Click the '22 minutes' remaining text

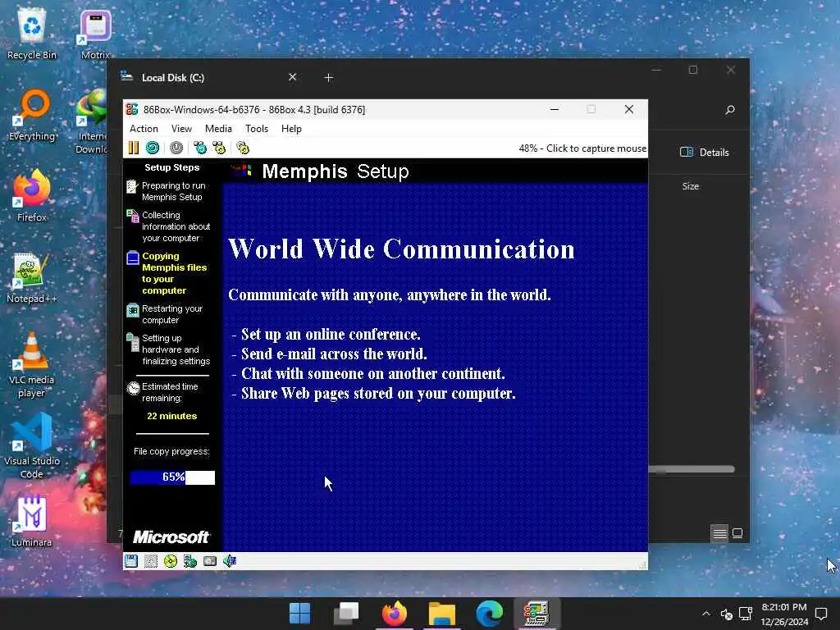pyautogui.click(x=172, y=416)
